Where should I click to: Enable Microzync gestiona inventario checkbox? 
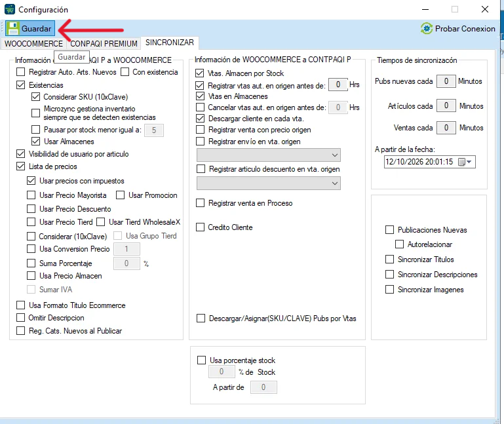tap(35, 113)
